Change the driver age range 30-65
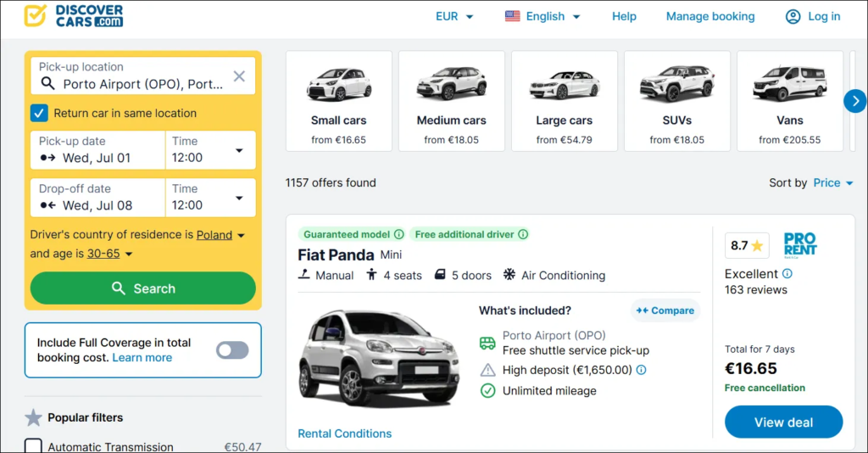Image resolution: width=868 pixels, height=453 pixels. 109,254
